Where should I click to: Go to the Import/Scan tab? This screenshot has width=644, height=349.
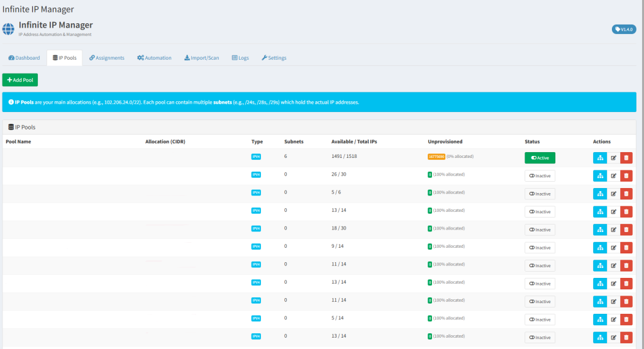(x=201, y=58)
